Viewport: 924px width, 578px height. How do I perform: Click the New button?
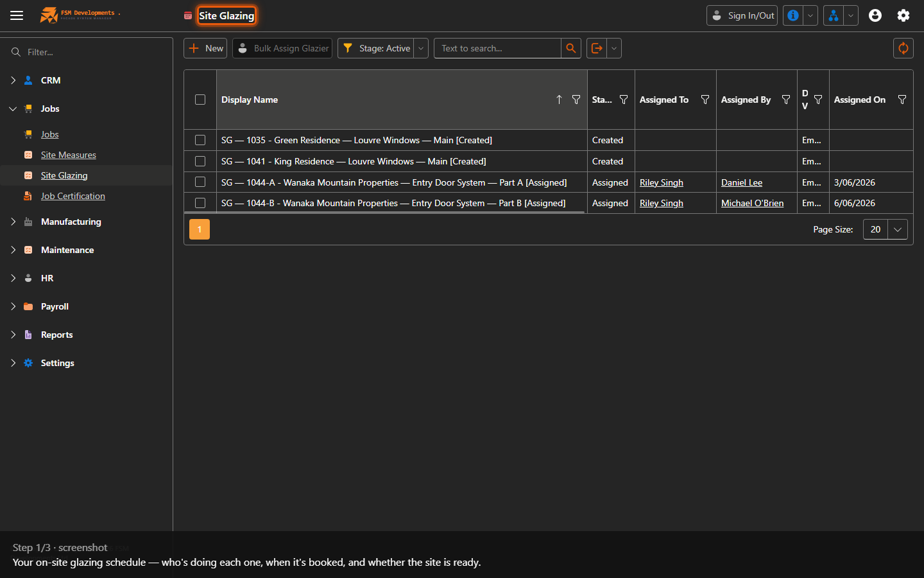point(205,48)
